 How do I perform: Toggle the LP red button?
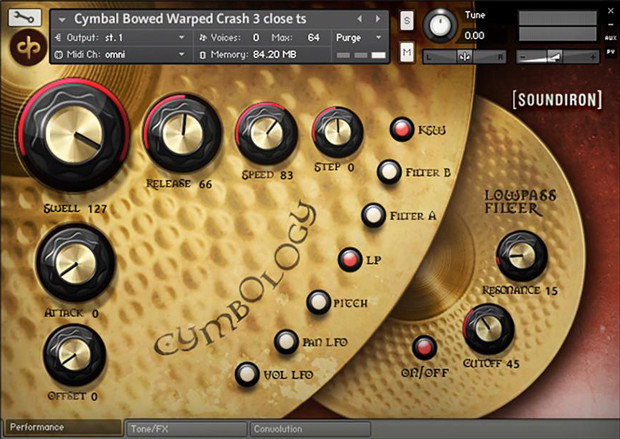(x=350, y=259)
